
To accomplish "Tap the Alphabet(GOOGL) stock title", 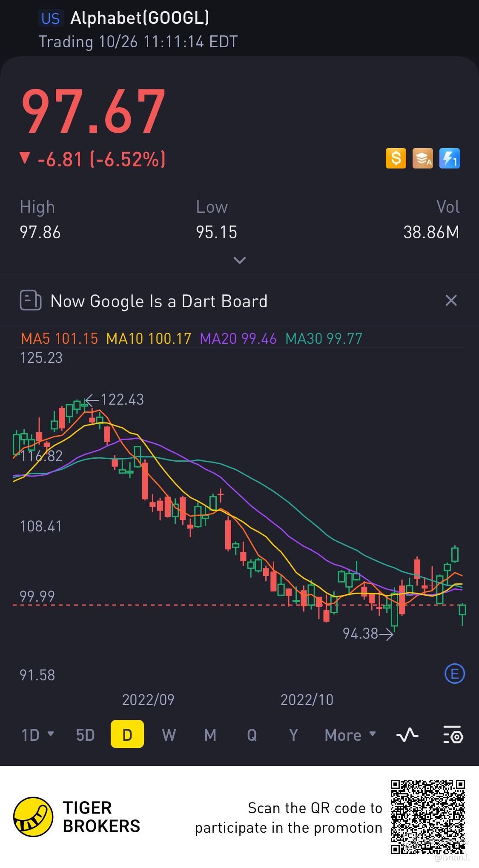I will pos(140,18).
